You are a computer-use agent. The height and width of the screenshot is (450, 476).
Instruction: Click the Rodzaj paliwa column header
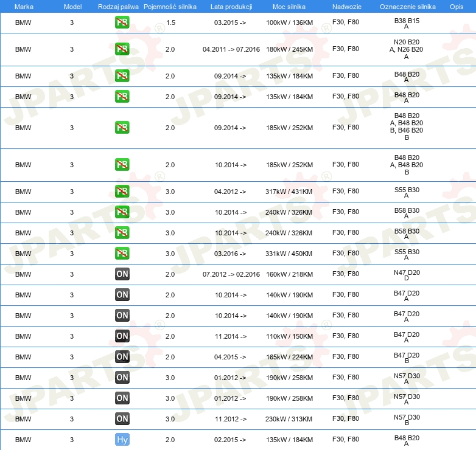tap(118, 6)
